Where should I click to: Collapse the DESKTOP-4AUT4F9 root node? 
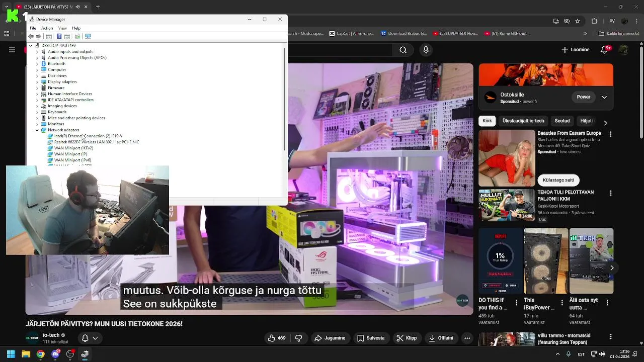tap(30, 45)
